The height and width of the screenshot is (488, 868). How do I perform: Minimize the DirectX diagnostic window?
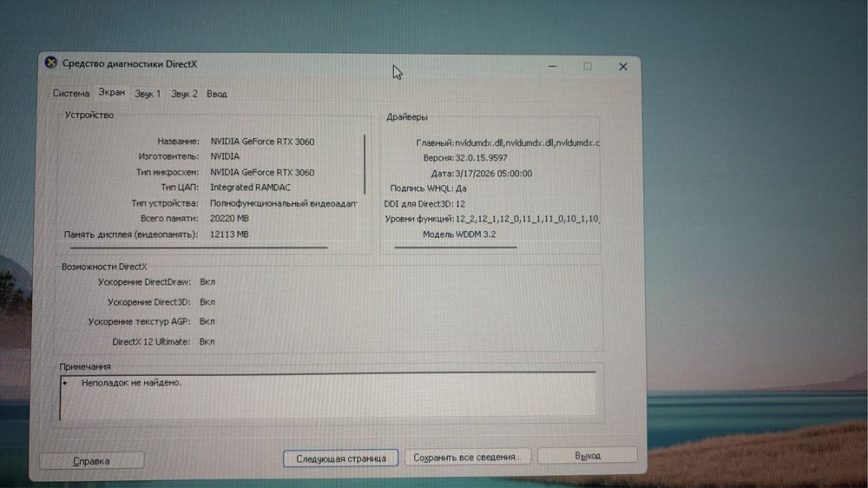point(552,66)
